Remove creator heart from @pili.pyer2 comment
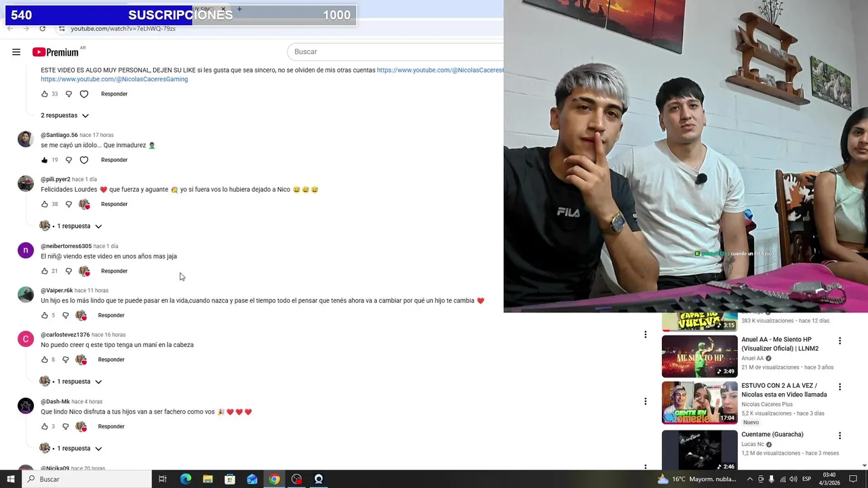868x488 pixels. pyautogui.click(x=84, y=204)
